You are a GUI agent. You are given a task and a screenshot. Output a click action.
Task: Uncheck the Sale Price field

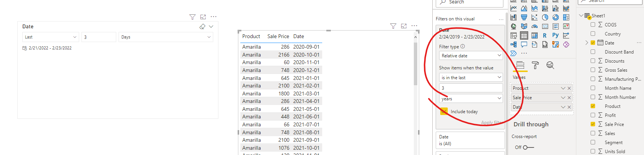tap(593, 124)
